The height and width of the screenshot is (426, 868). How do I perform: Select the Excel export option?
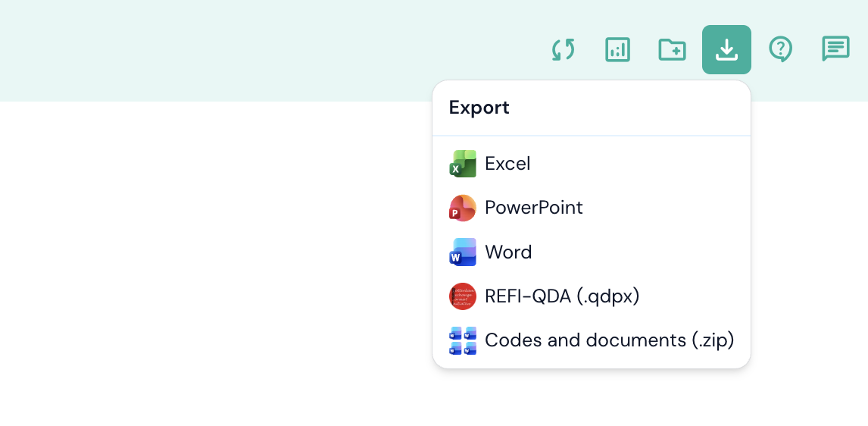(x=507, y=164)
